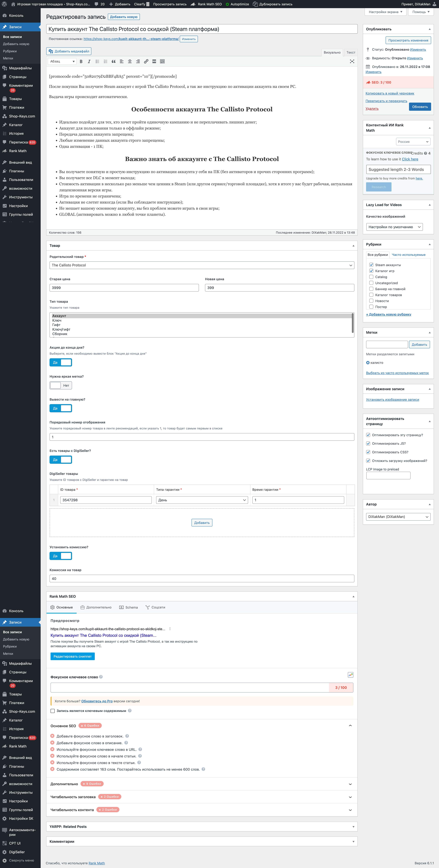Apply italic formatting in editor
Screen dimensions: 439x868
point(89,61)
